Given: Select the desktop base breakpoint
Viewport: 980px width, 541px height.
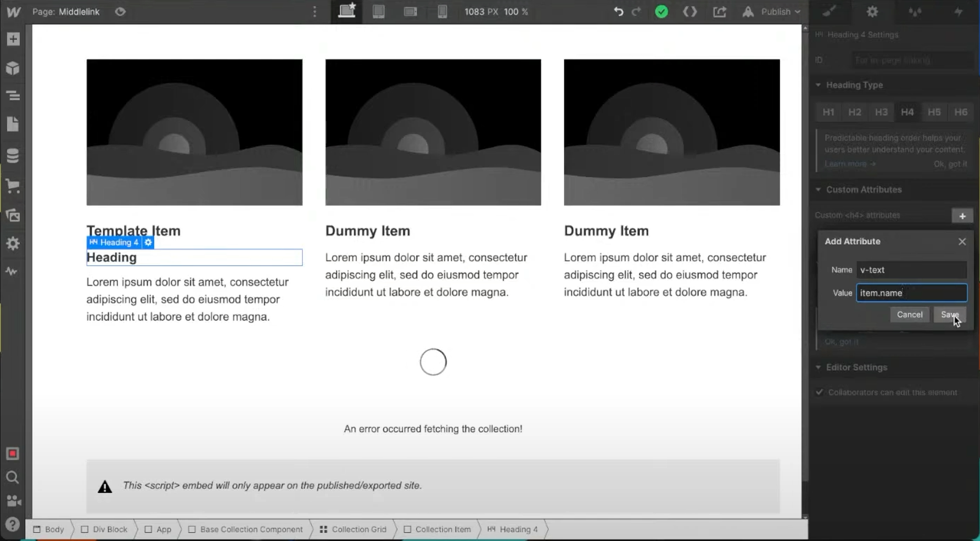Looking at the screenshot, I should (347, 12).
